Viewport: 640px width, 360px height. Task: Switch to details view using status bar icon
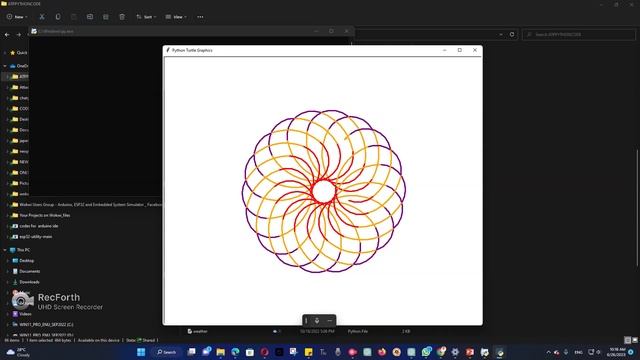click(628, 340)
